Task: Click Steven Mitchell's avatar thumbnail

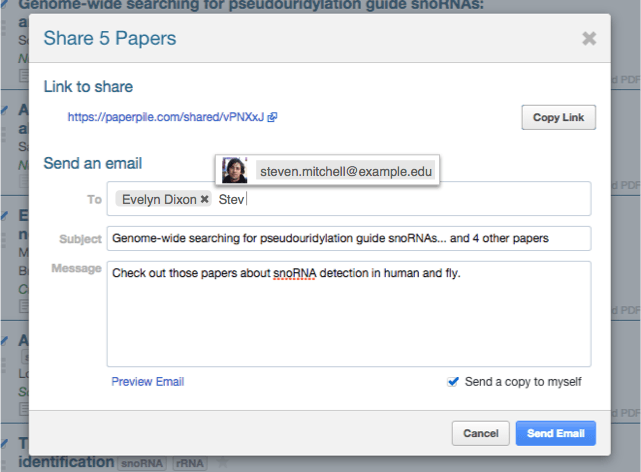Action: tap(234, 170)
